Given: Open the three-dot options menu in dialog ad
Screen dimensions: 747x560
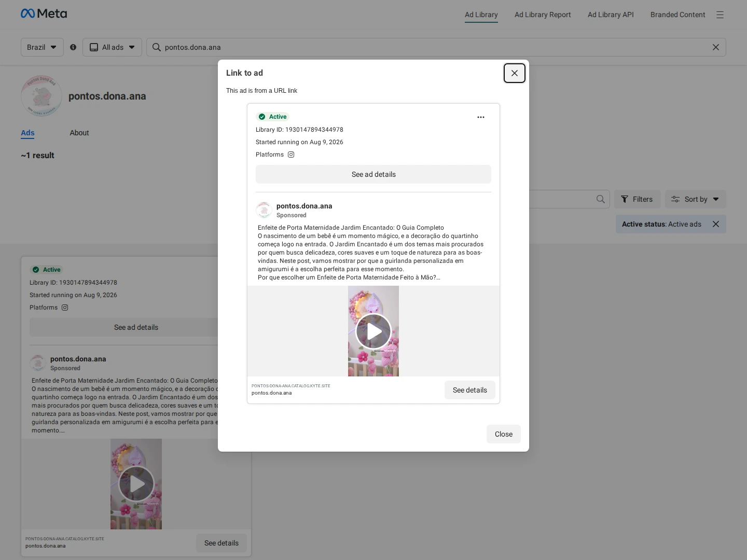Looking at the screenshot, I should click(481, 117).
